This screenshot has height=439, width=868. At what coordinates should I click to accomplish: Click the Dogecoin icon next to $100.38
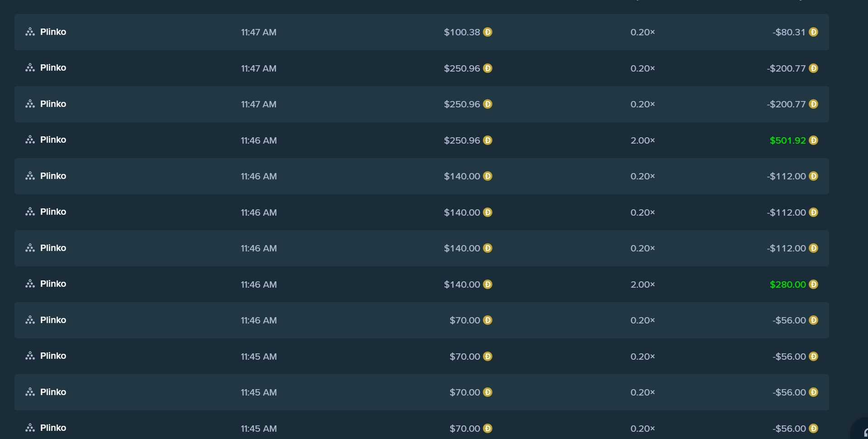coord(488,32)
